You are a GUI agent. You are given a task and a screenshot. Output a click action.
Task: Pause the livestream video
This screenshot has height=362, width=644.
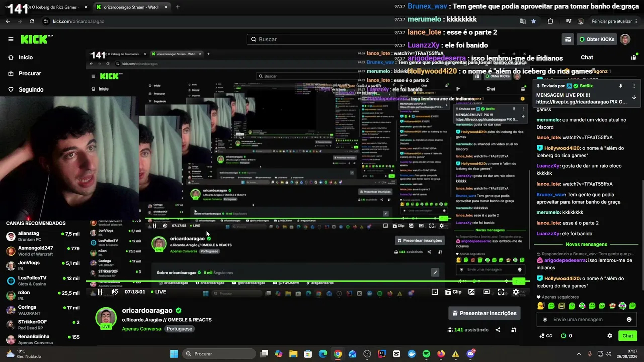coord(100,292)
